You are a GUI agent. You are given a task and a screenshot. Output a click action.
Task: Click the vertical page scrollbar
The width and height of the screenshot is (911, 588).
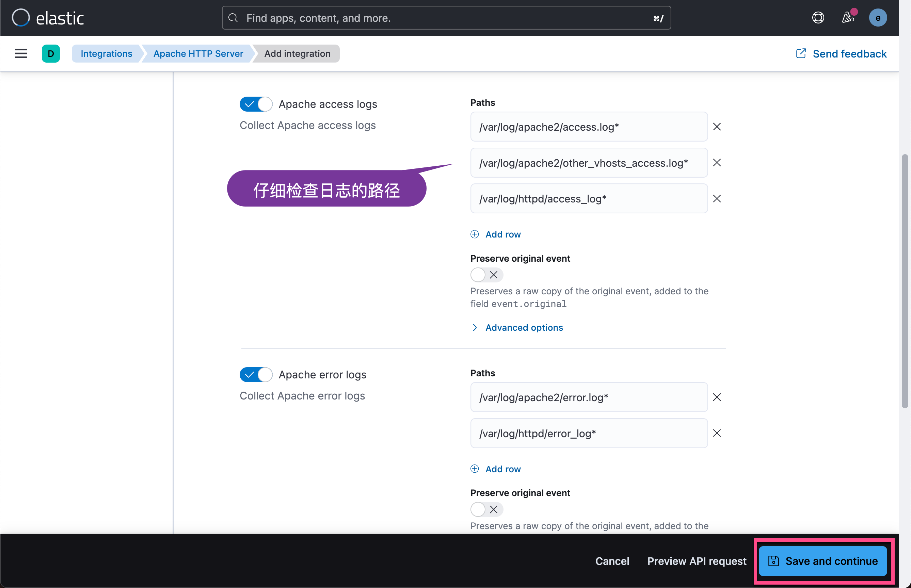tap(904, 281)
